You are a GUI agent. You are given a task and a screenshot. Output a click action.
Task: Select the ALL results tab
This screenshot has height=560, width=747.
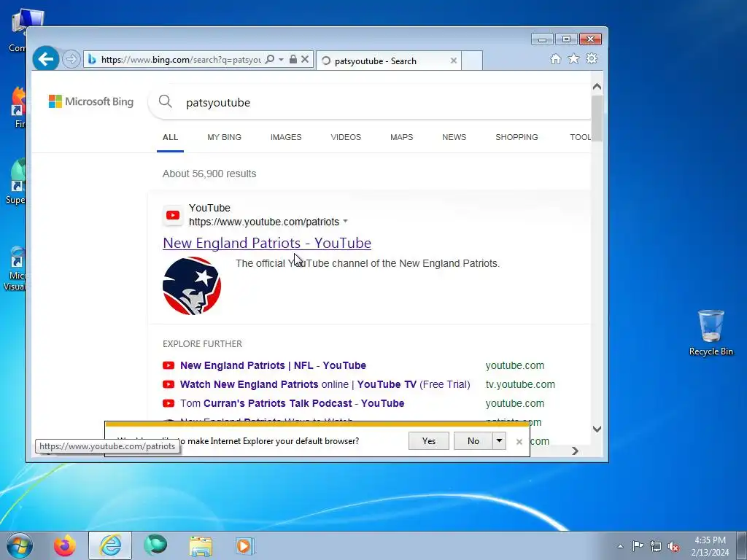[x=170, y=137]
